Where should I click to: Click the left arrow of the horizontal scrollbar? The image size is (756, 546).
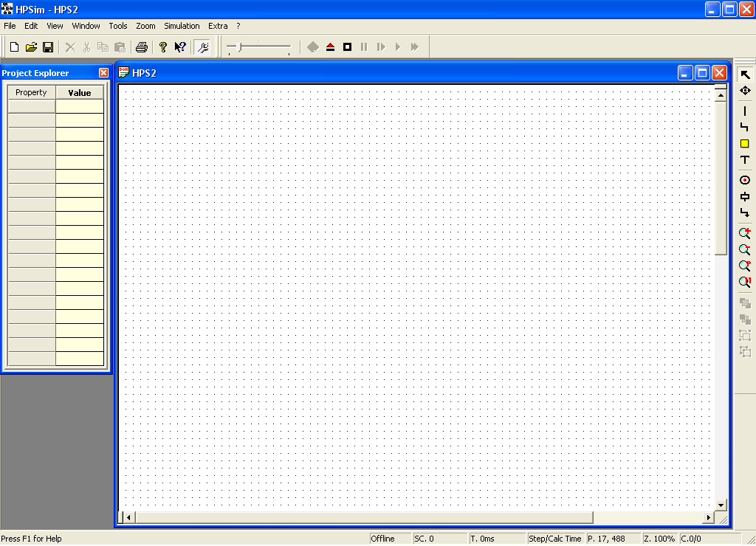click(x=128, y=517)
